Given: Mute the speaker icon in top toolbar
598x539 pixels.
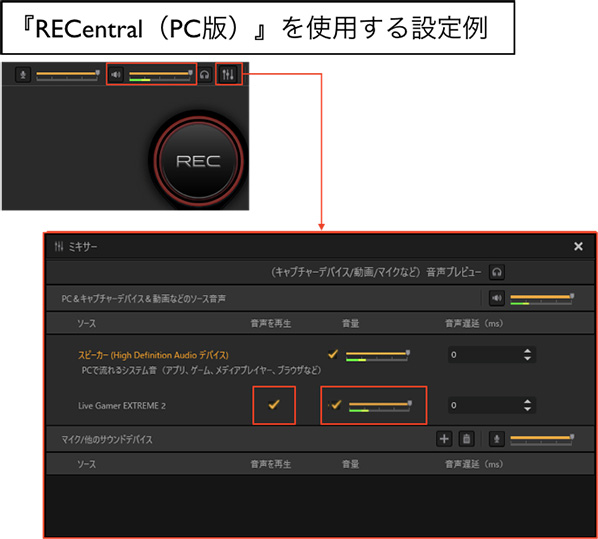Looking at the screenshot, I should pyautogui.click(x=116, y=74).
